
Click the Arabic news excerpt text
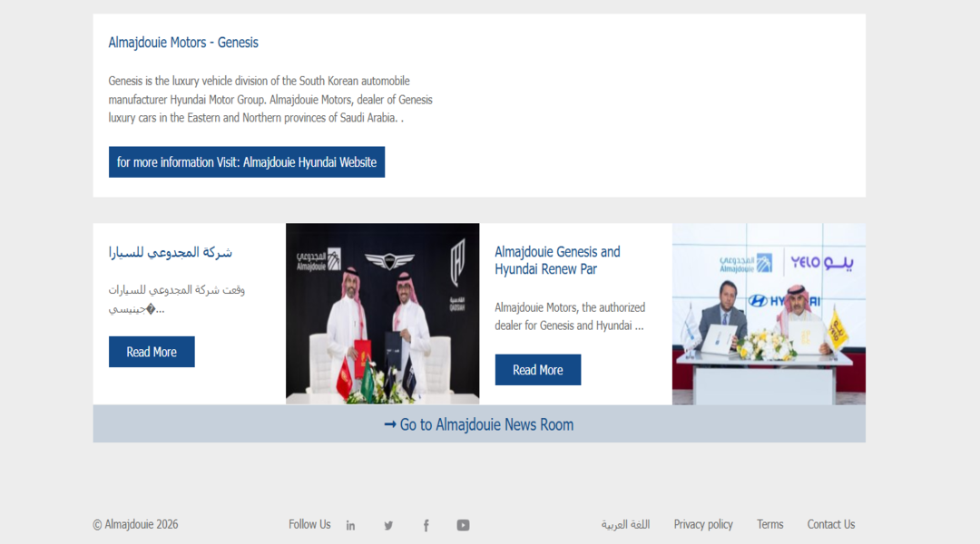(177, 299)
